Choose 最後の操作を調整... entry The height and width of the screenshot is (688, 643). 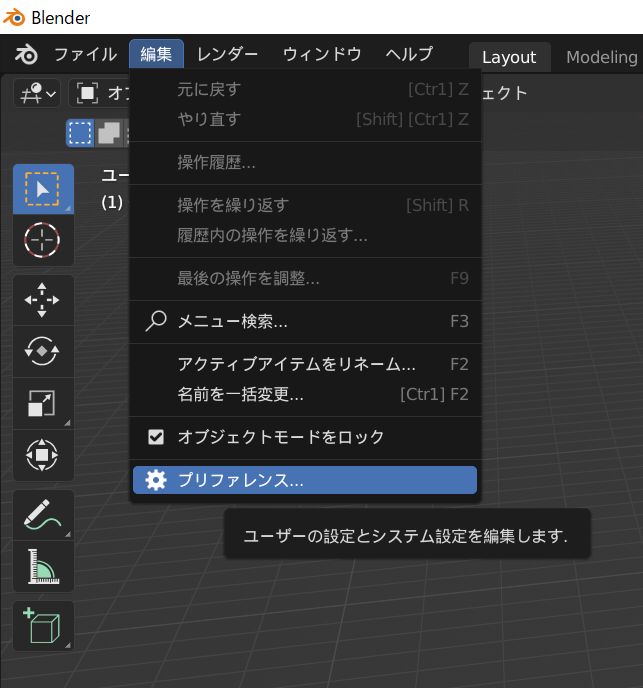pyautogui.click(x=305, y=279)
